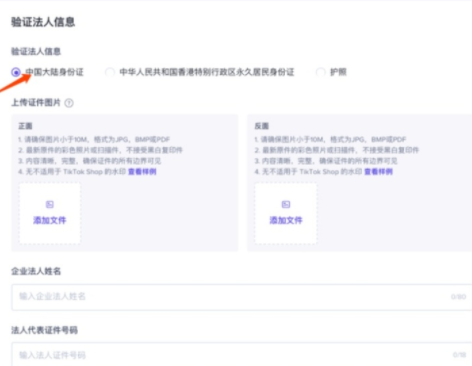Click 内容清晰 requirement line in 正面 panel

coord(90,161)
